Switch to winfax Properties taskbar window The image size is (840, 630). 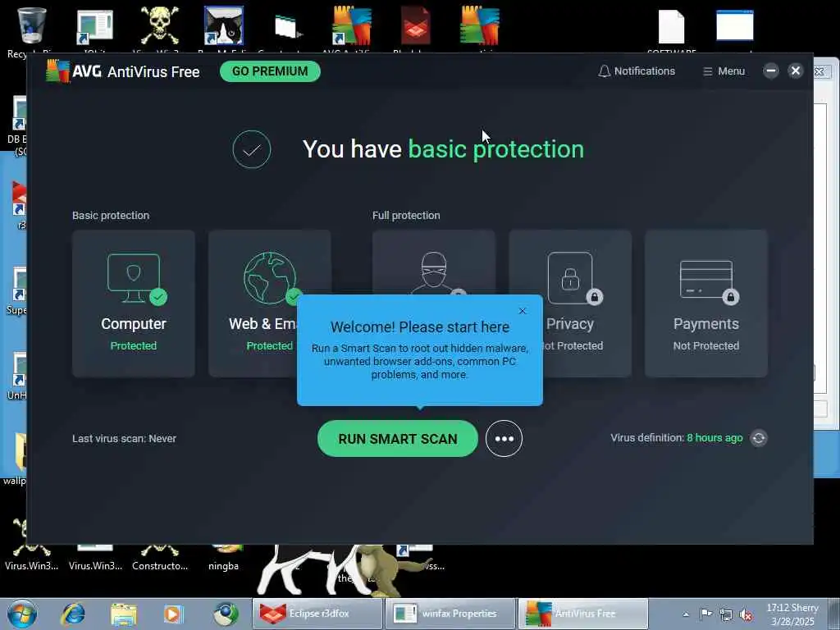tap(450, 614)
